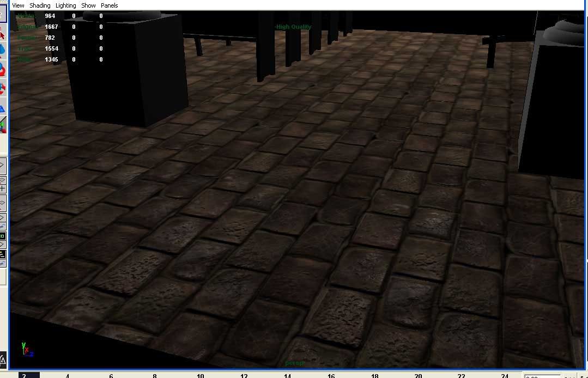The width and height of the screenshot is (588, 378).
Task: Click frame 20 on the time slider
Action: (418, 375)
